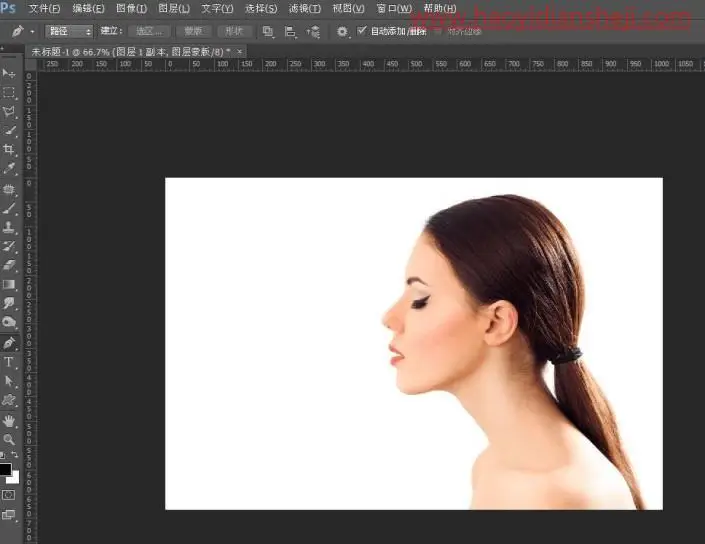Image resolution: width=705 pixels, height=544 pixels.
Task: Click the 形状 shape button
Action: click(x=234, y=31)
